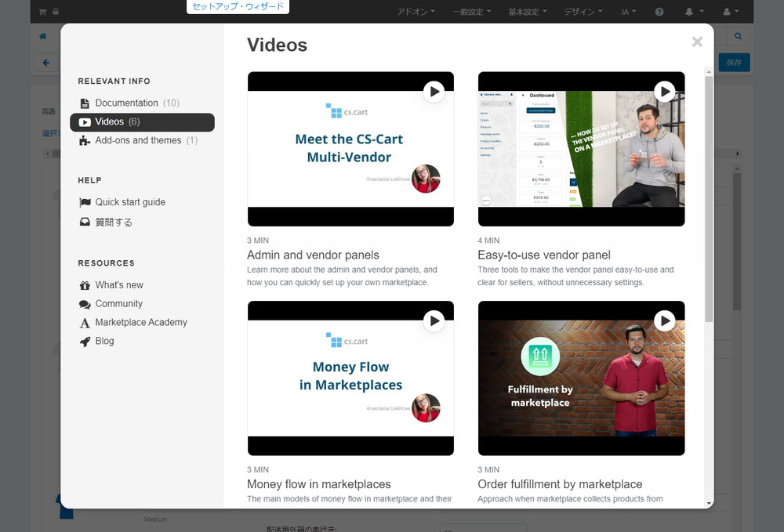Expand the デザイン dropdown menu
The image size is (784, 532).
(583, 12)
